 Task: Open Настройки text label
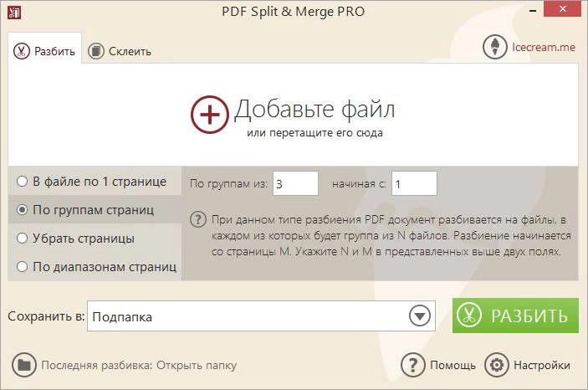542,365
